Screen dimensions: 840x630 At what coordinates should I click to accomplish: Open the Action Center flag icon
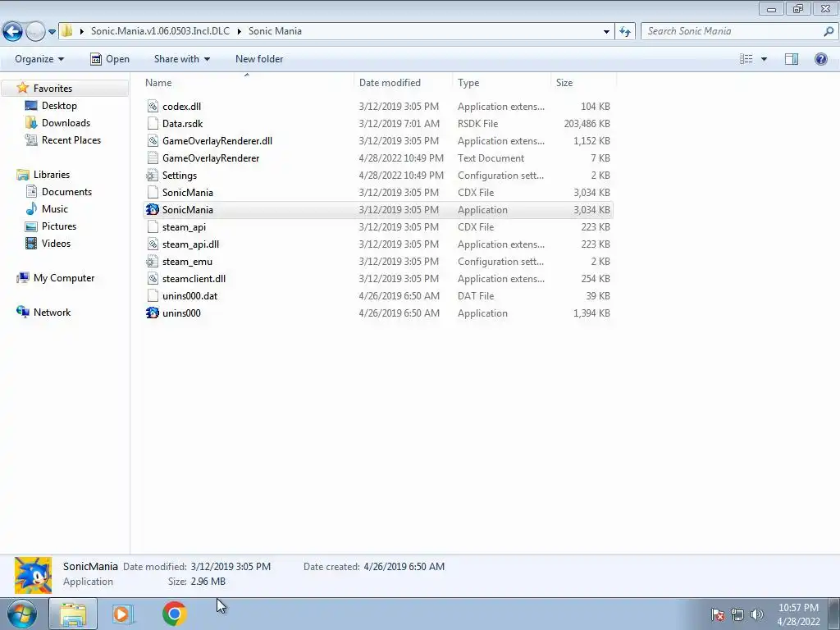pos(718,614)
